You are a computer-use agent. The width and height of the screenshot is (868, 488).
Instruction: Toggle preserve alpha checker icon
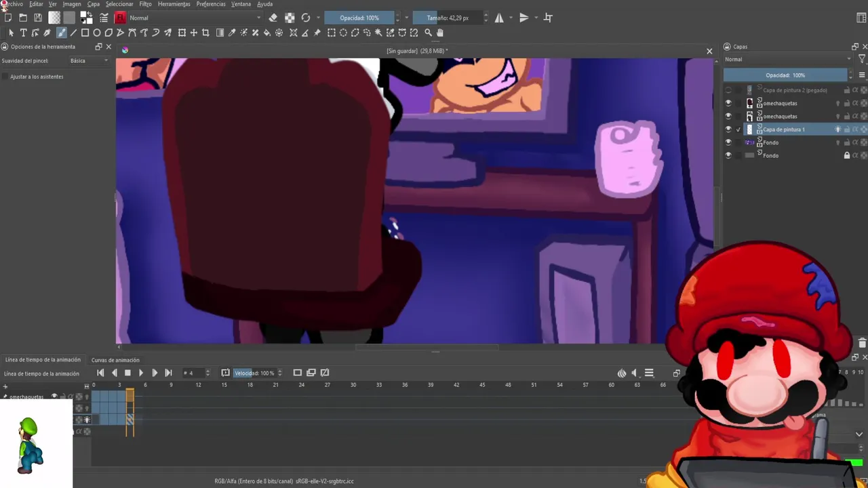tap(290, 18)
